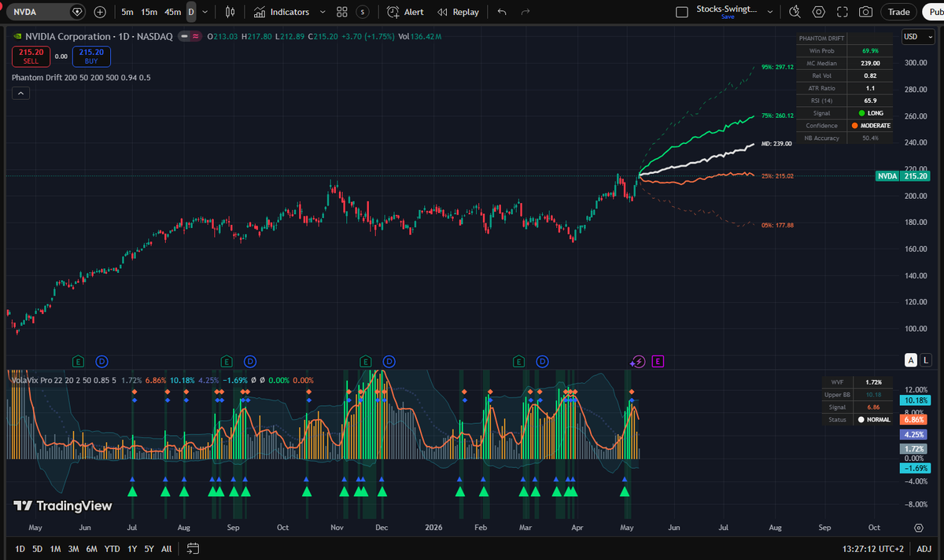This screenshot has width=944, height=560.
Task: Open the go-to-date calendar icon
Action: click(x=194, y=548)
